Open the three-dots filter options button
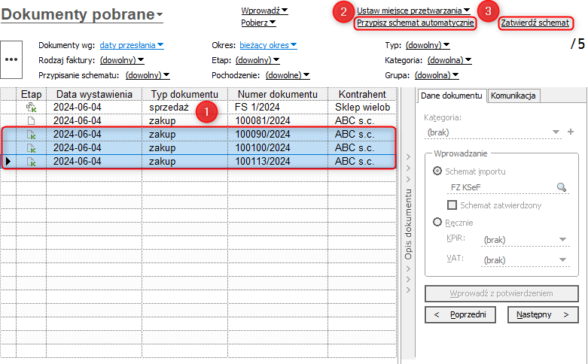Image resolution: width=588 pixels, height=364 pixels. (x=11, y=59)
